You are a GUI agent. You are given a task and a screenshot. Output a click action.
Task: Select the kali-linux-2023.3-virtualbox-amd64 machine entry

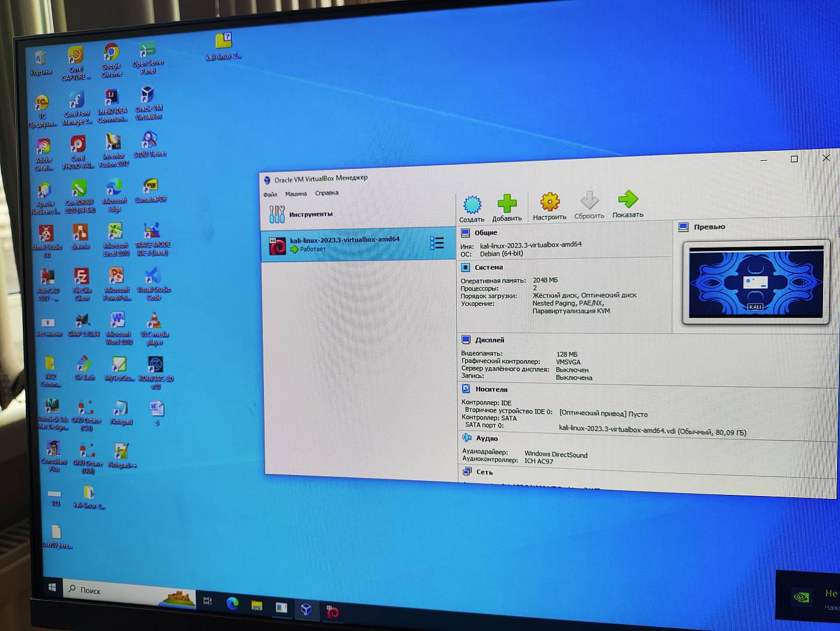[x=358, y=244]
